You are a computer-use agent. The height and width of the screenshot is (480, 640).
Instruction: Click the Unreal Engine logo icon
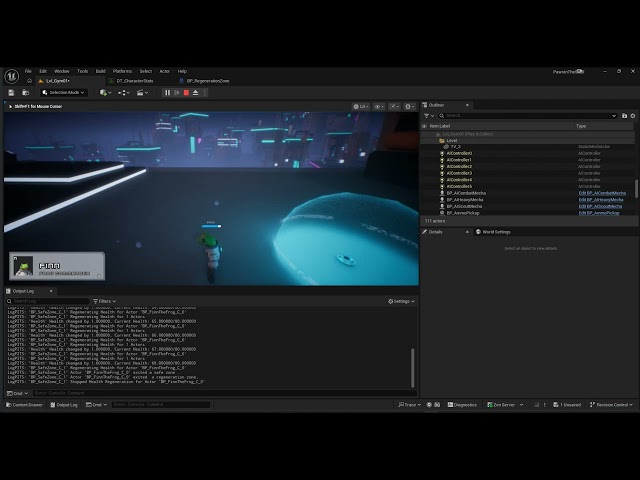tap(11, 76)
